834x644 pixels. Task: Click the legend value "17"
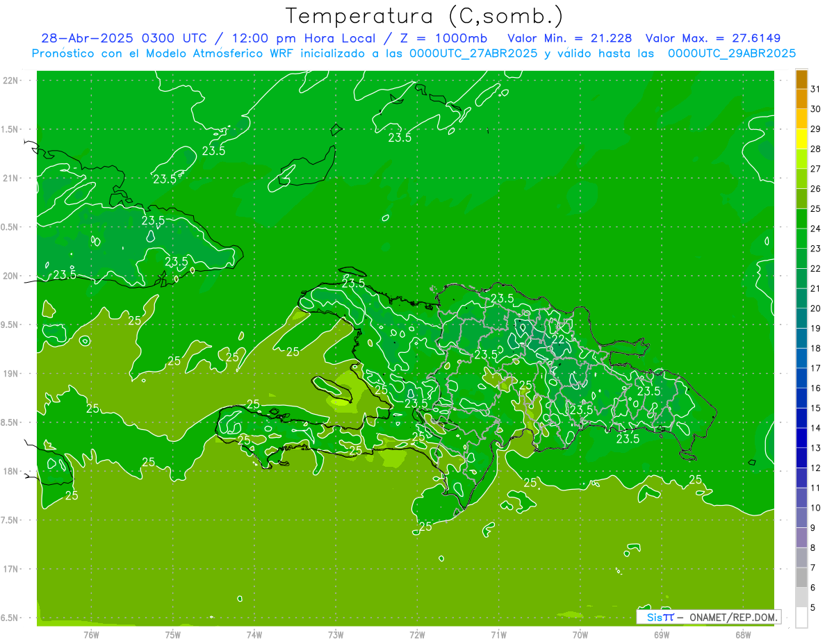(817, 368)
